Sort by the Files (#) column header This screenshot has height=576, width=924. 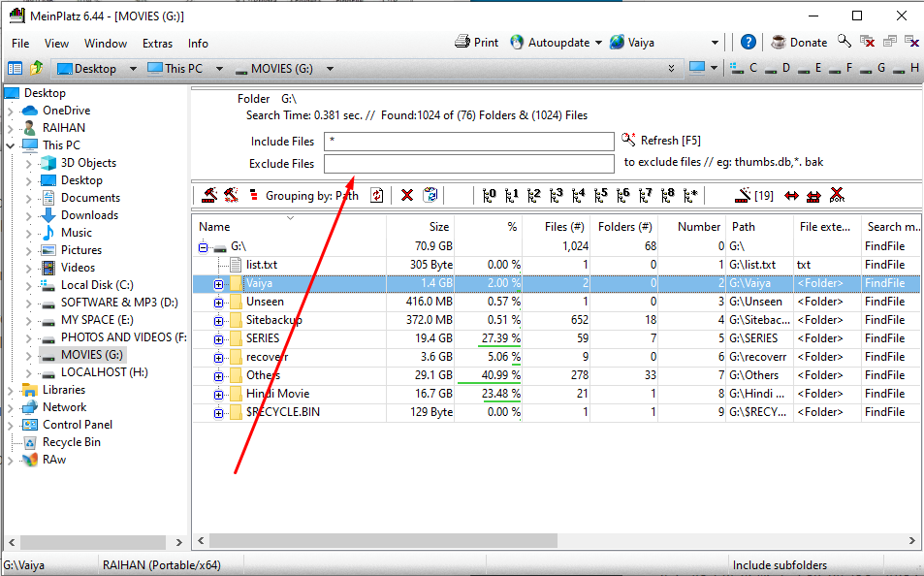click(x=557, y=226)
